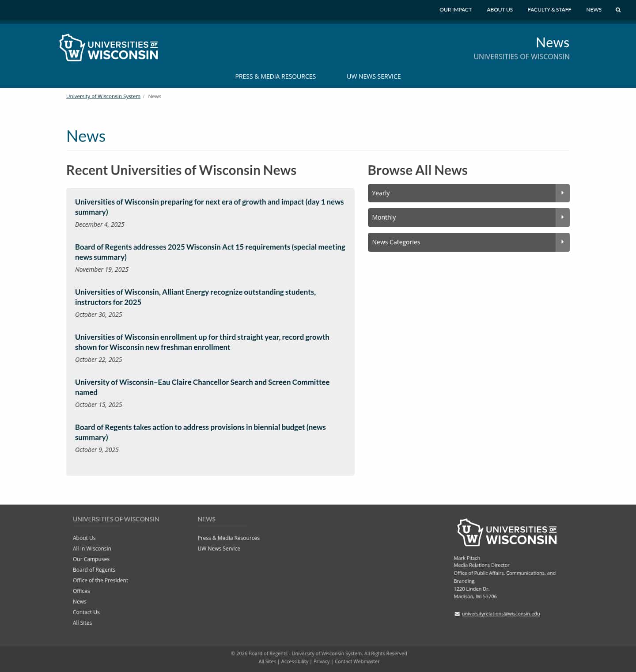Viewport: 636px width, 672px height.
Task: Click the Universities of Wisconsin footer logo
Action: pyautogui.click(x=507, y=532)
